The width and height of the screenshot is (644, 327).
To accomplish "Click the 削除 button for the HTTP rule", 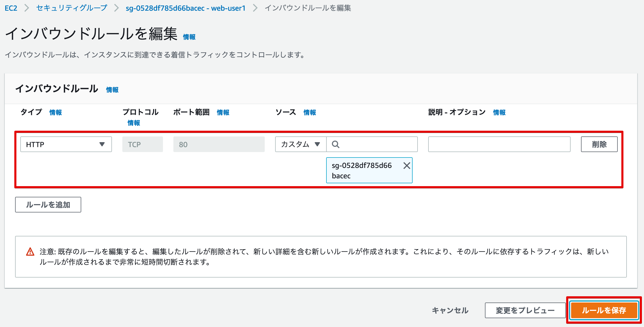I will 599,144.
